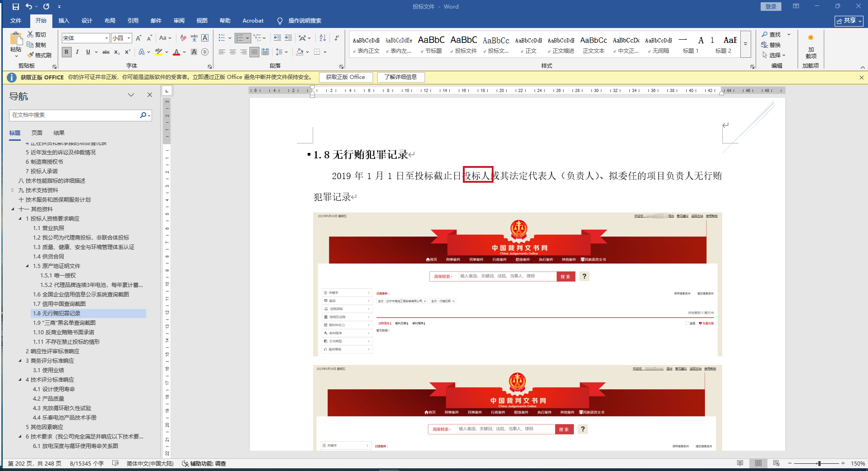Click the Save icon in title bar
Screen dimensions: 868x471
[x=15, y=7]
